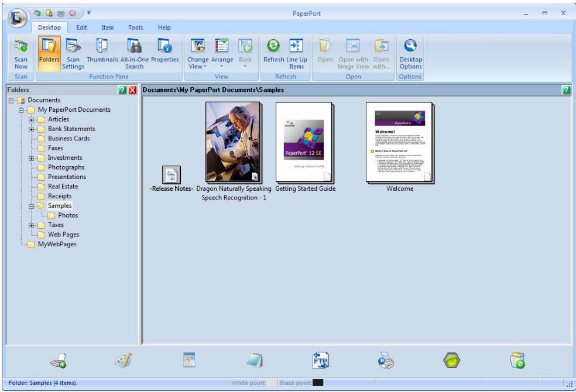
Task: Click the path 'Documents\My PaperPort Documents\Samples'
Action: point(213,90)
